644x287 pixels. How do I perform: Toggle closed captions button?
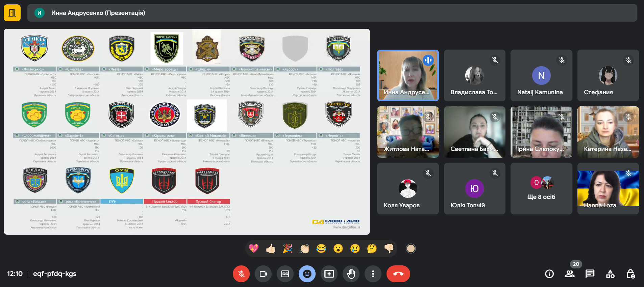click(x=285, y=274)
